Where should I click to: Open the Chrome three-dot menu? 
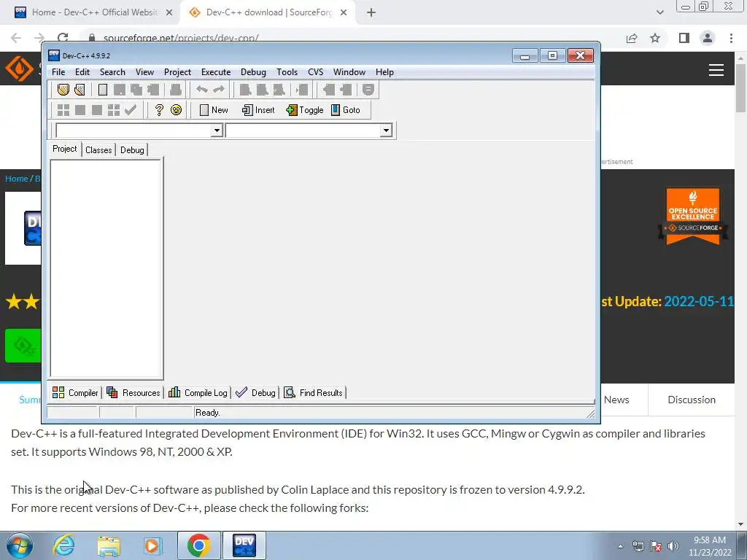coord(731,38)
